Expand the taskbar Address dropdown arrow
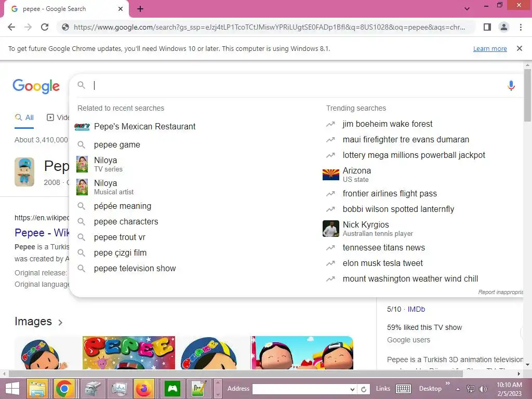Image resolution: width=532 pixels, height=399 pixels. (x=353, y=389)
